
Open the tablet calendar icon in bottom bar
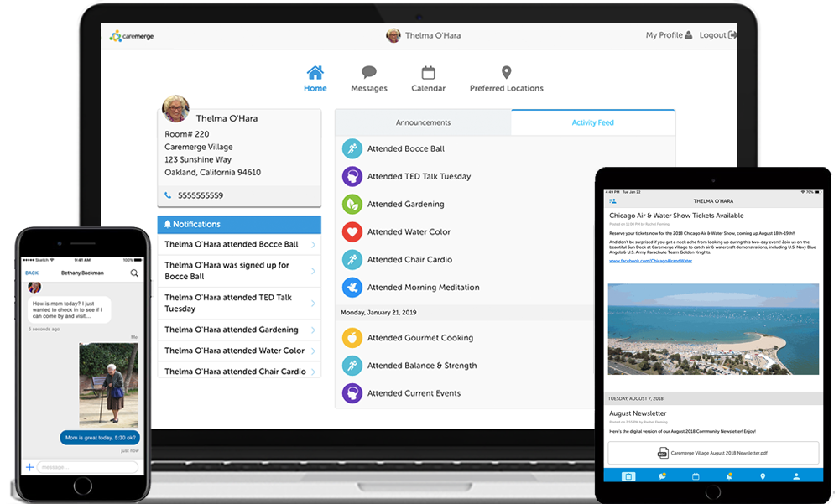click(x=696, y=475)
